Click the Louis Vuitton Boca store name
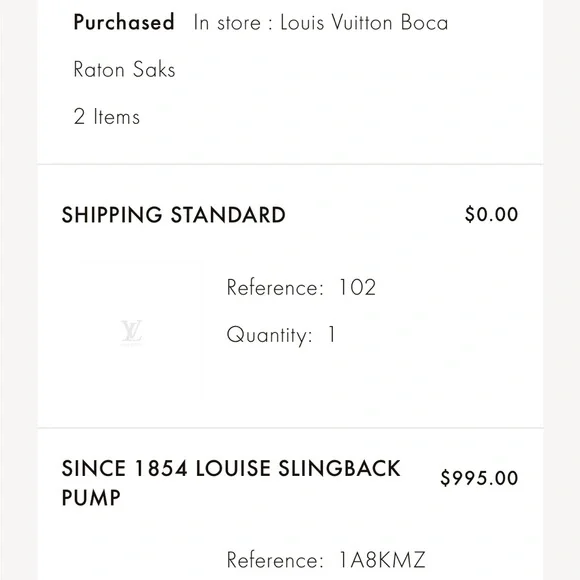Viewport: 580px width, 580px height. [x=364, y=23]
